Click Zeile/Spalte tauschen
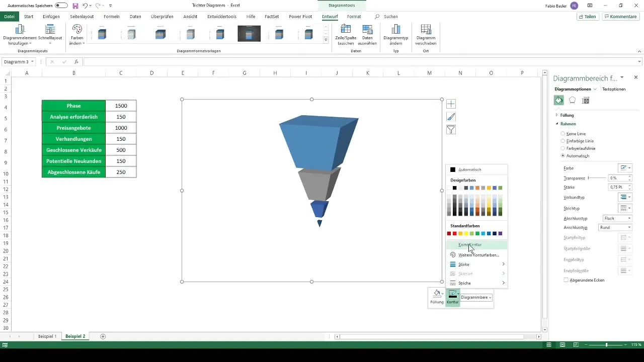644x362 pixels. (x=346, y=35)
